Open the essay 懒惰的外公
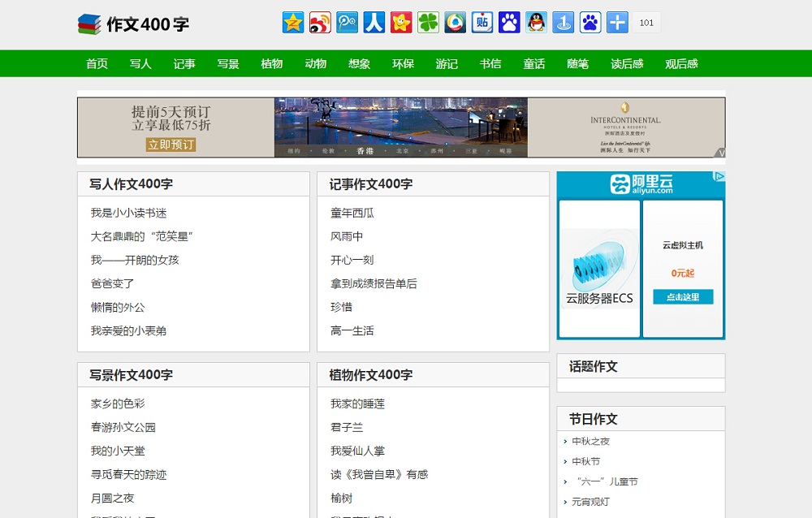Viewport: 812px width, 518px height. (118, 307)
